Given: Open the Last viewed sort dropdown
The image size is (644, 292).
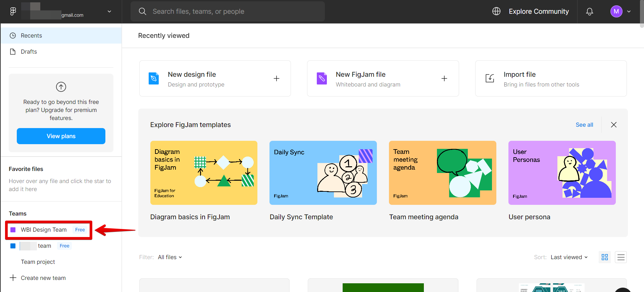Looking at the screenshot, I should 569,257.
